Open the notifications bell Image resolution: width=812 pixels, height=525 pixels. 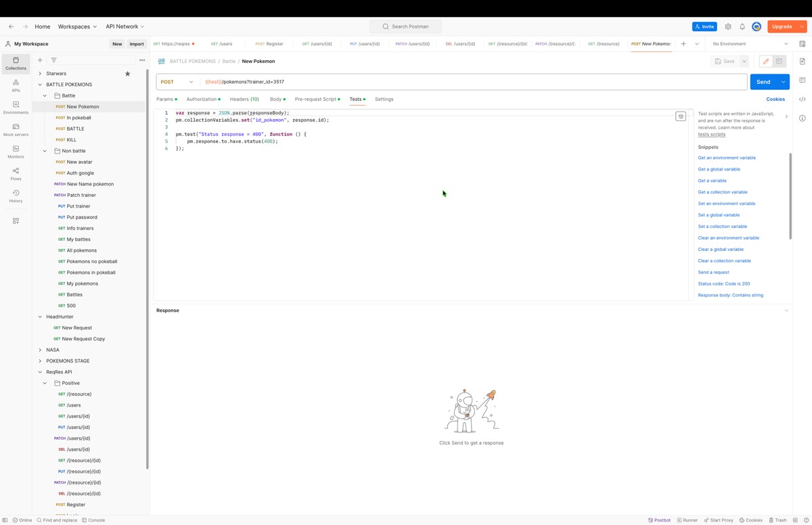tap(742, 26)
